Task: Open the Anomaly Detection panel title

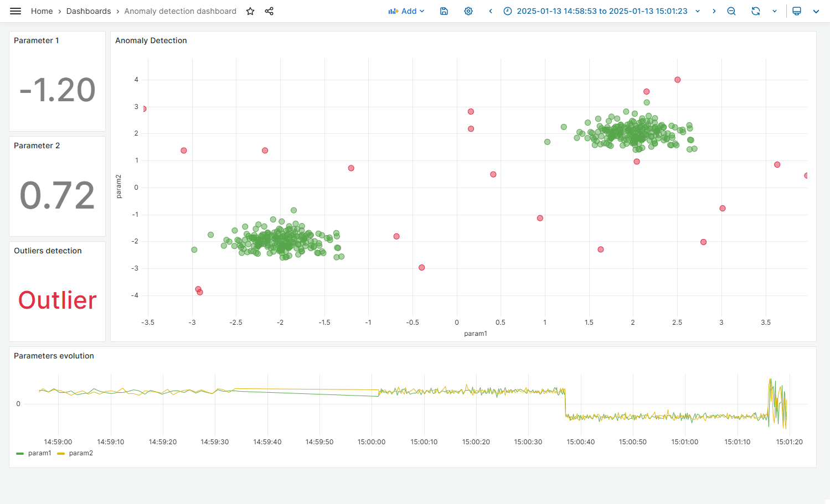Action: [x=151, y=40]
